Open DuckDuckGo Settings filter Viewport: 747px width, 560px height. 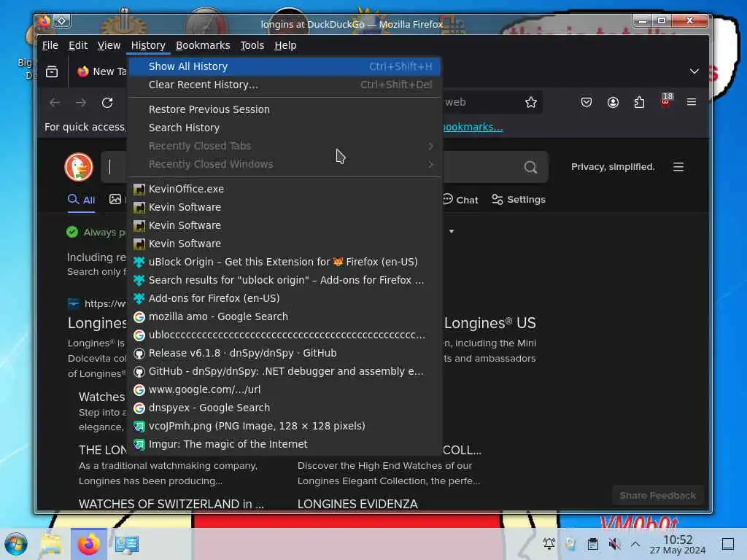pos(519,200)
